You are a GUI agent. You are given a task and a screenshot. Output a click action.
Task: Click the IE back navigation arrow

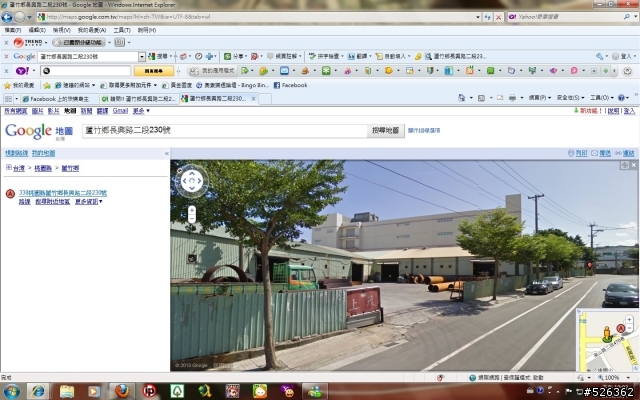(7, 17)
